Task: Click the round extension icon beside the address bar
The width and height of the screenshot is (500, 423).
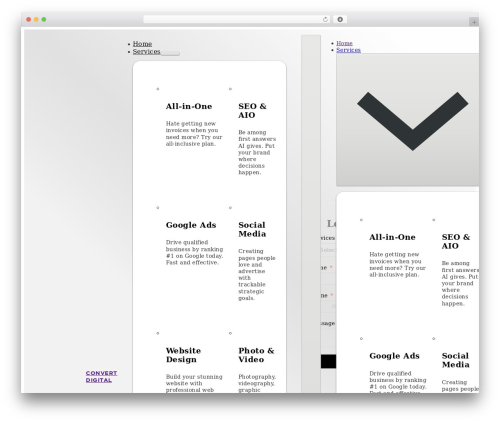Action: 340,20
